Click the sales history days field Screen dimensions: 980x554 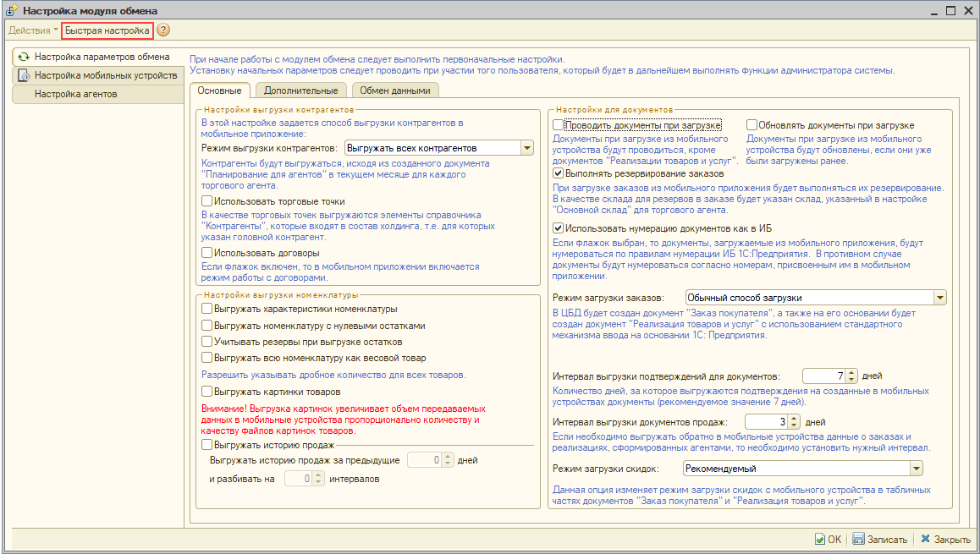pyautogui.click(x=424, y=460)
